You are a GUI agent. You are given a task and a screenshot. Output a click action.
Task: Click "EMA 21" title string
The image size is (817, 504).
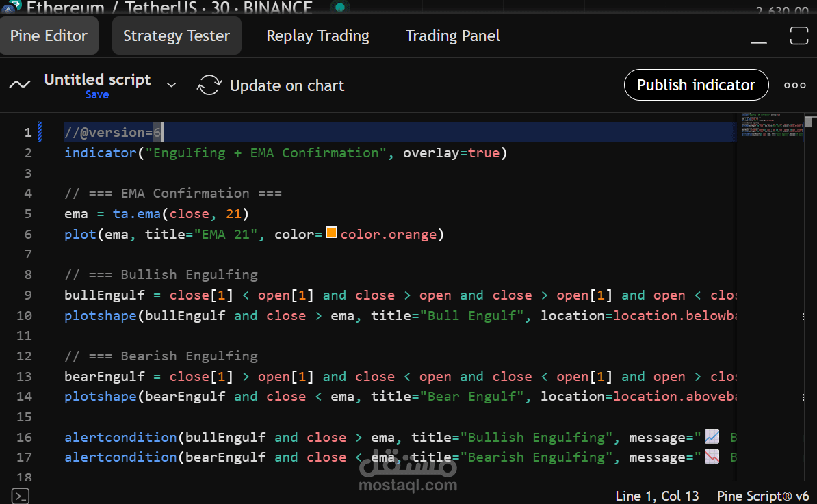click(x=226, y=235)
